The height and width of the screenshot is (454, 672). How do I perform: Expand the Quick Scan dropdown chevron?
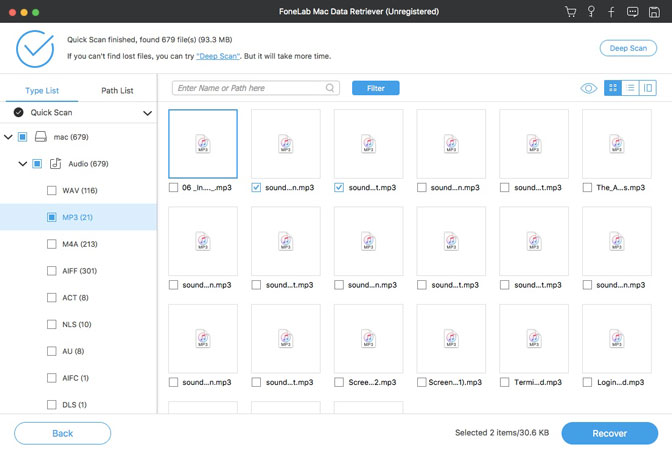[147, 113]
